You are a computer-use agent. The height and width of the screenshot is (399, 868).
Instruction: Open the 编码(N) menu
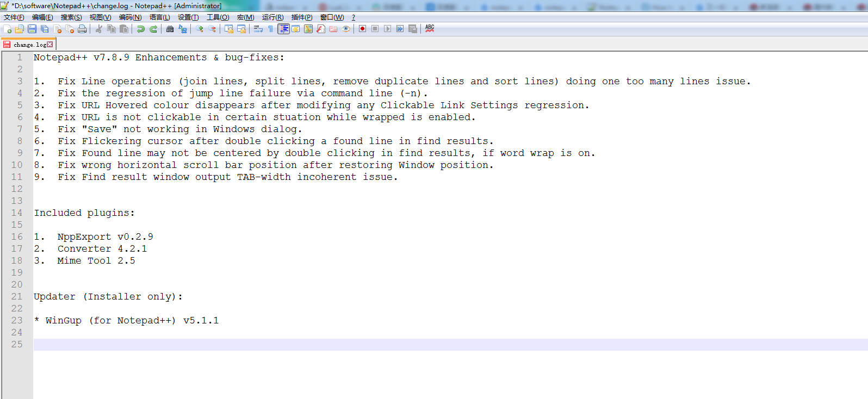pos(130,17)
